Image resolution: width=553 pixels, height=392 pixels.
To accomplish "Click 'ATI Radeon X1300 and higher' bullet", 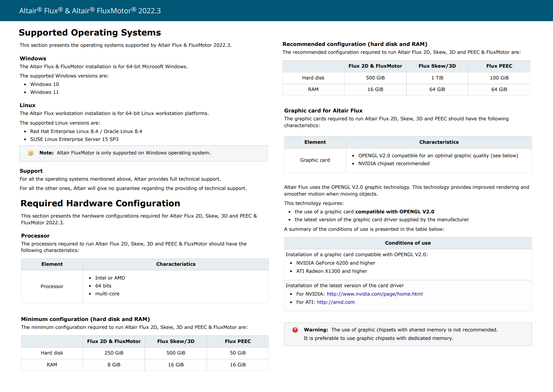I will [x=332, y=271].
